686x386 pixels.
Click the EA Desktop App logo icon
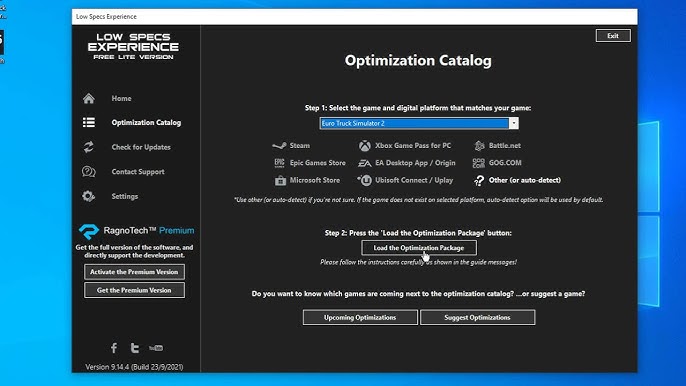(365, 163)
